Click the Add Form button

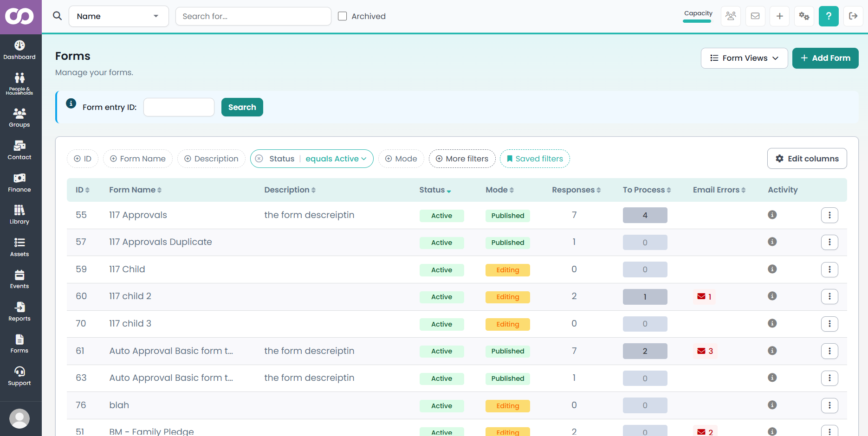pos(825,58)
